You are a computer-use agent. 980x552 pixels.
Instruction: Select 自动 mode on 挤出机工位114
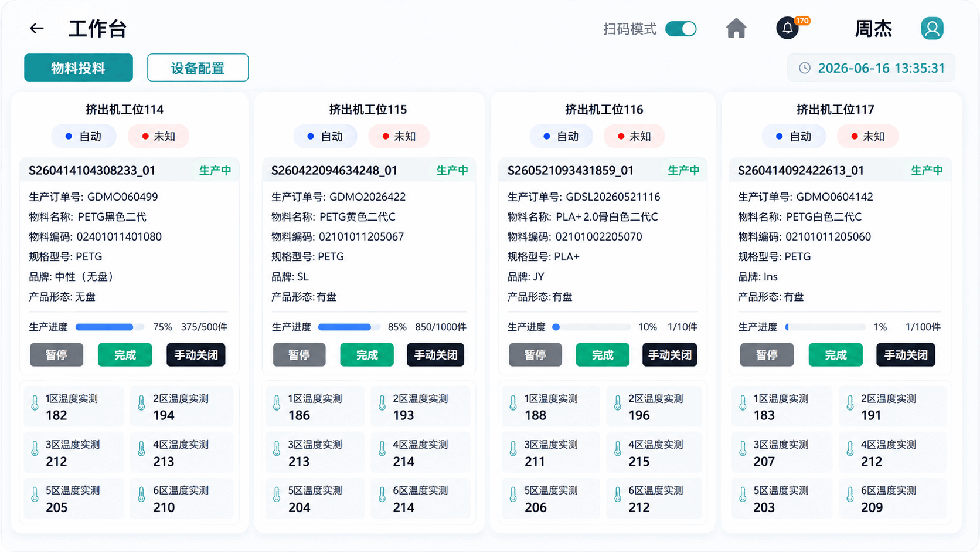click(x=84, y=136)
